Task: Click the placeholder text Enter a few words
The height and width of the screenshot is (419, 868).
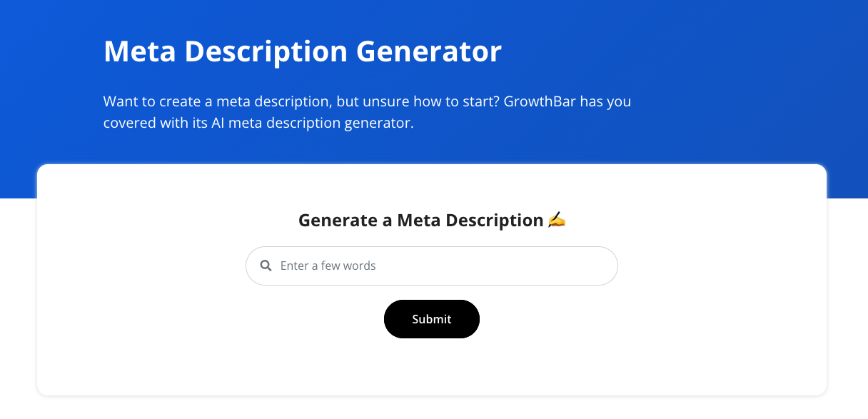Action: [328, 265]
